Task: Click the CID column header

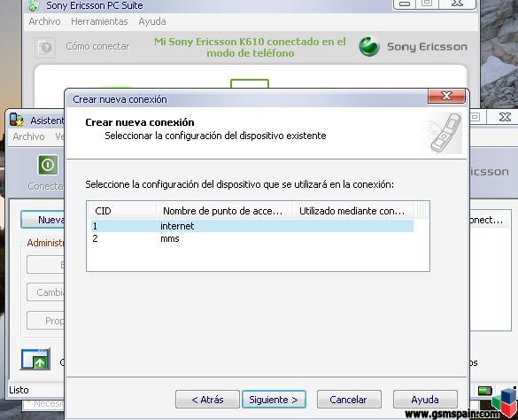Action: [122, 211]
